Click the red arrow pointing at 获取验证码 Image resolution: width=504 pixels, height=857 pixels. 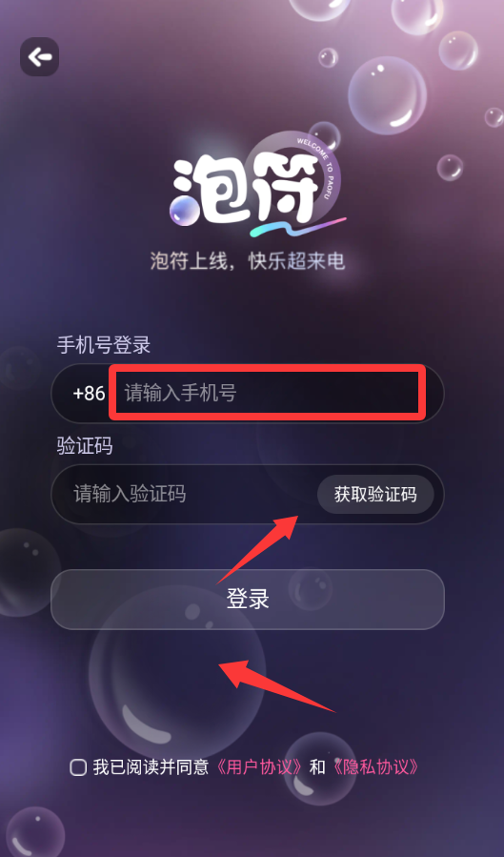258,549
